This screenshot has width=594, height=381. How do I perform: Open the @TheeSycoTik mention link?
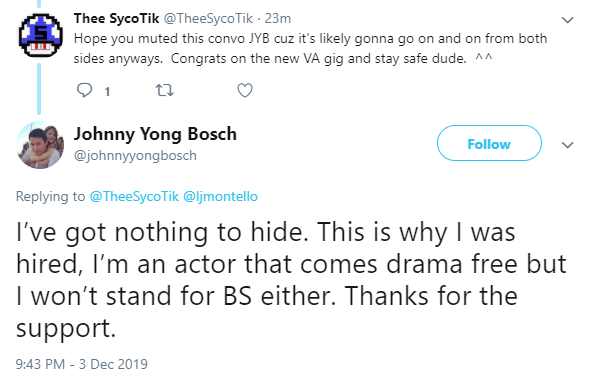pyautogui.click(x=134, y=196)
